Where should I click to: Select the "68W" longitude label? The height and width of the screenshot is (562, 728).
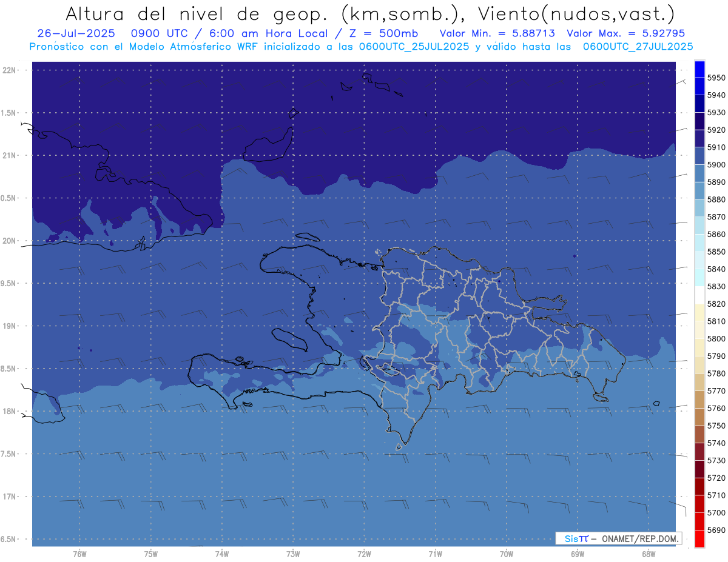[x=649, y=554]
